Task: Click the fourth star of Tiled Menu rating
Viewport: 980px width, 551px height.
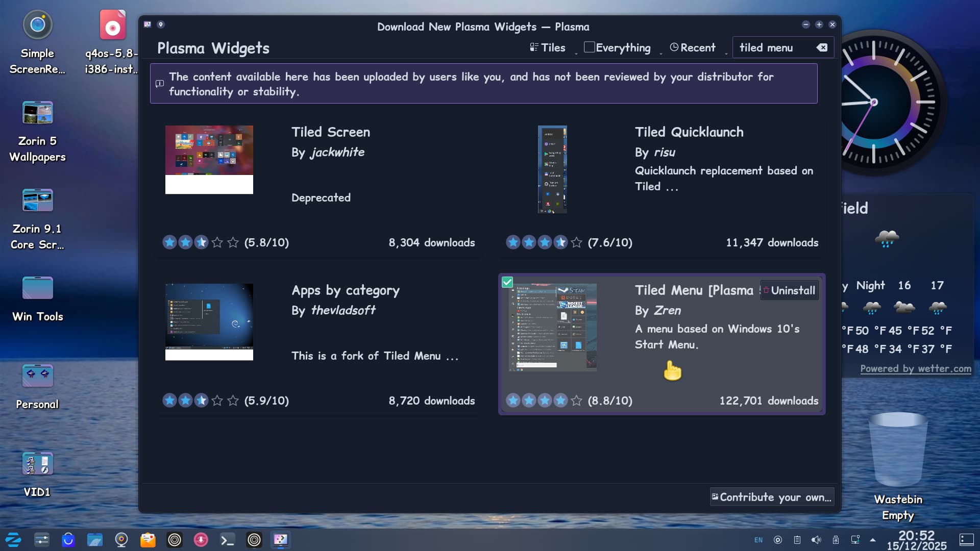Action: click(560, 400)
